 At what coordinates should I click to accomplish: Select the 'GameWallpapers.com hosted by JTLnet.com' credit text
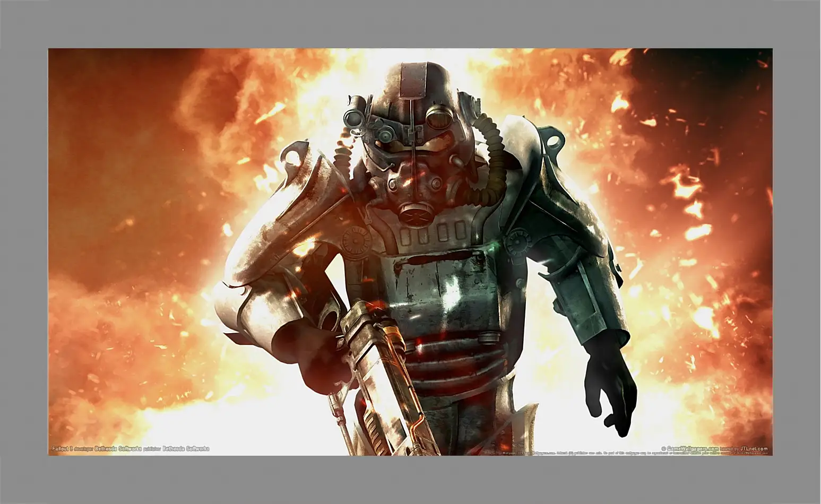[x=716, y=449]
